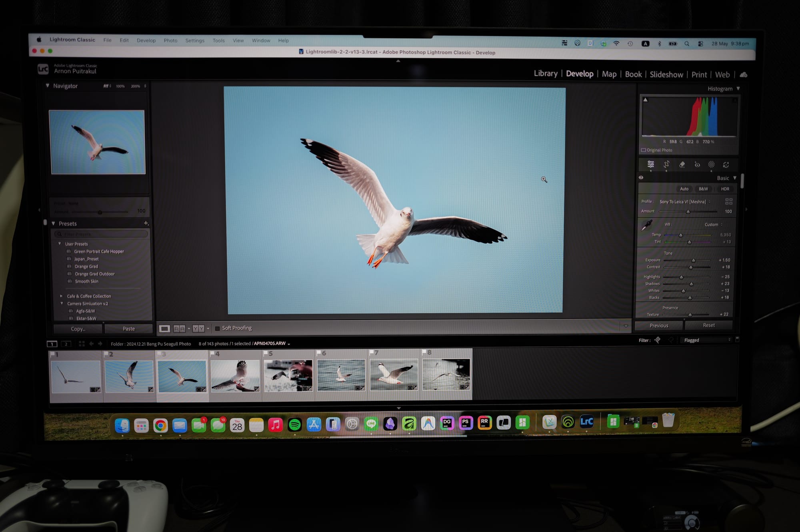800x532 pixels.
Task: Check the Original Photo box
Action: point(644,150)
